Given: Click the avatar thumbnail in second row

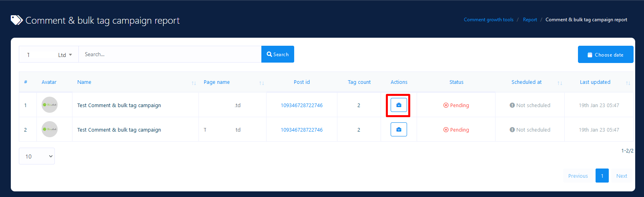Looking at the screenshot, I should (50, 130).
